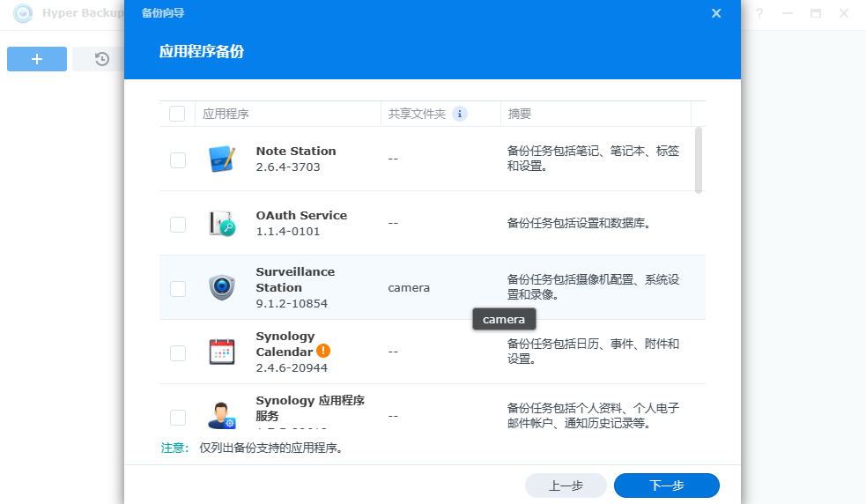The width and height of the screenshot is (866, 504).
Task: Open the backup history clock icon
Action: click(x=102, y=59)
